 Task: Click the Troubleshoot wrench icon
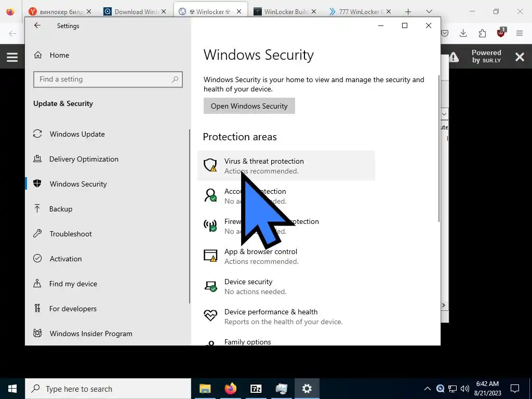(x=37, y=233)
